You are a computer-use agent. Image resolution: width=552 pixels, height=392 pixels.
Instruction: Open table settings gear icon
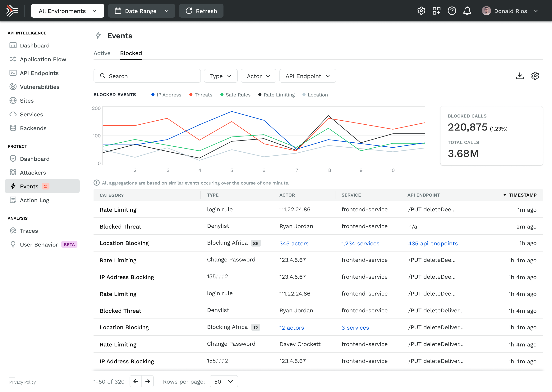[x=535, y=76]
